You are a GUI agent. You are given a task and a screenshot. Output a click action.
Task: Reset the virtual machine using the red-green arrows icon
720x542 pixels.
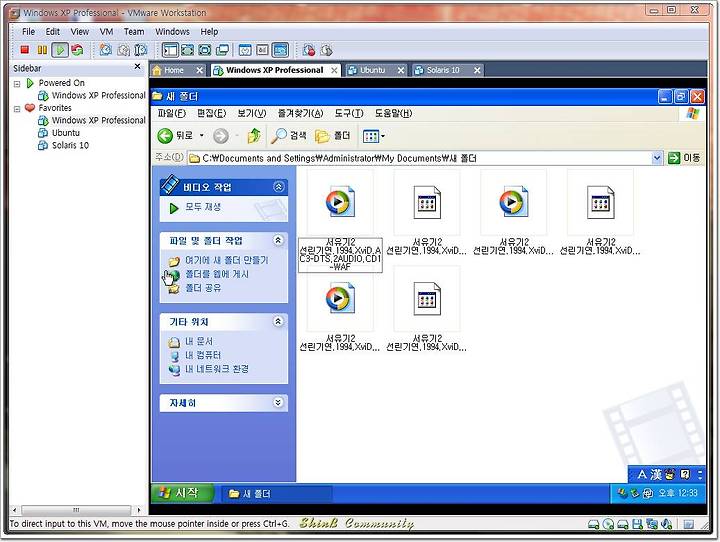[x=78, y=50]
